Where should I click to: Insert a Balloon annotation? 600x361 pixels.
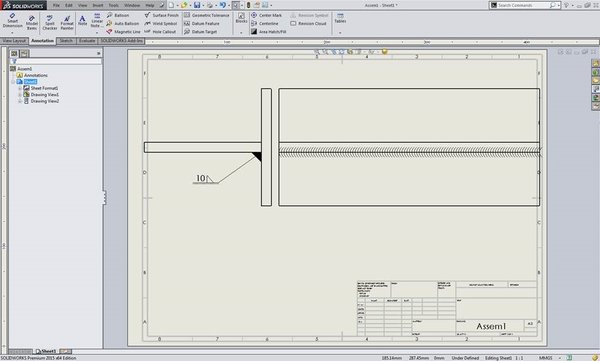pos(118,15)
